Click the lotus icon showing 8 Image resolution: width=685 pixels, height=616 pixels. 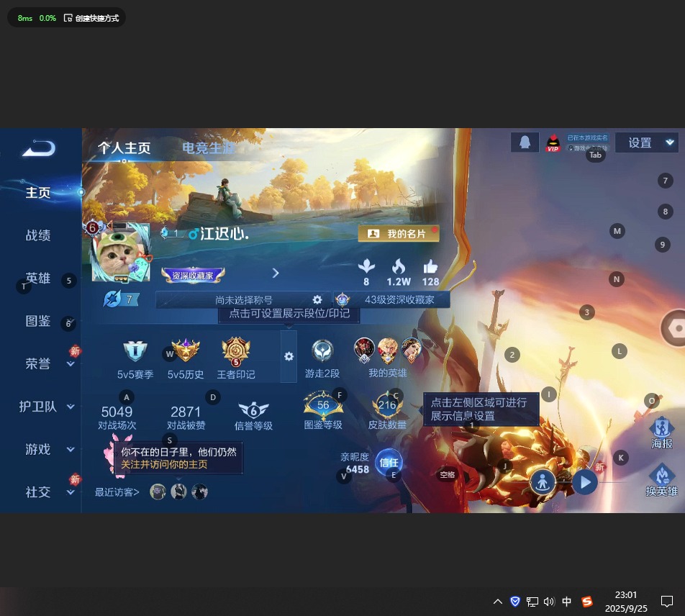pyautogui.click(x=366, y=266)
